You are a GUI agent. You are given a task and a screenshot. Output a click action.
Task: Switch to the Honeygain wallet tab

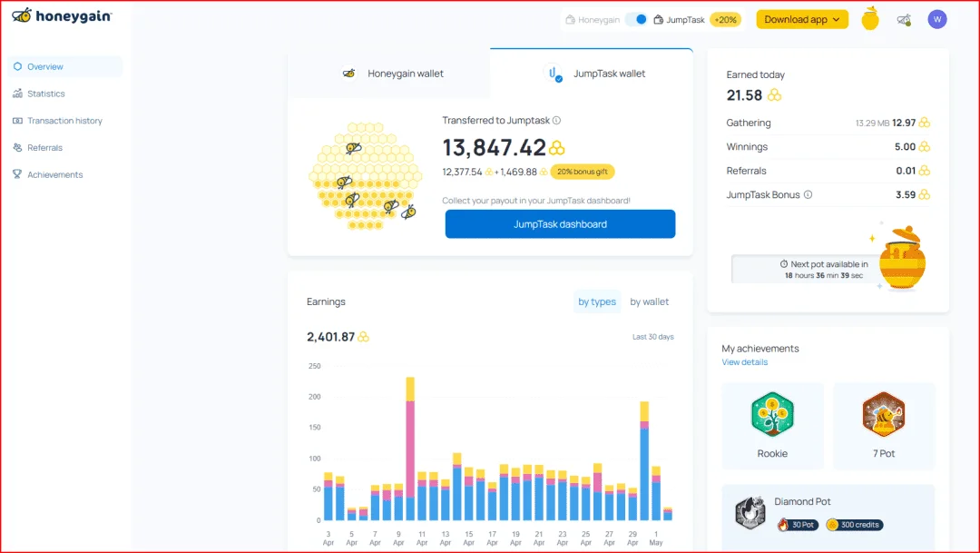388,74
